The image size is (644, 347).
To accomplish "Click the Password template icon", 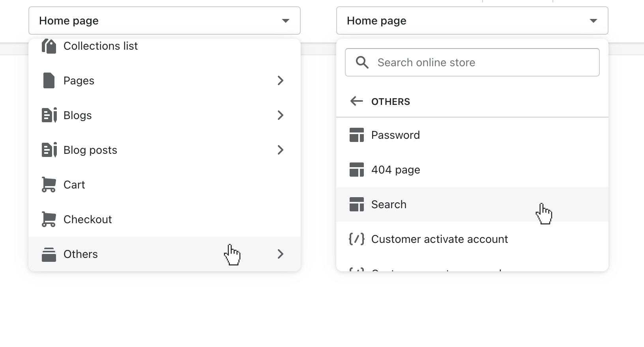I will pos(356,135).
